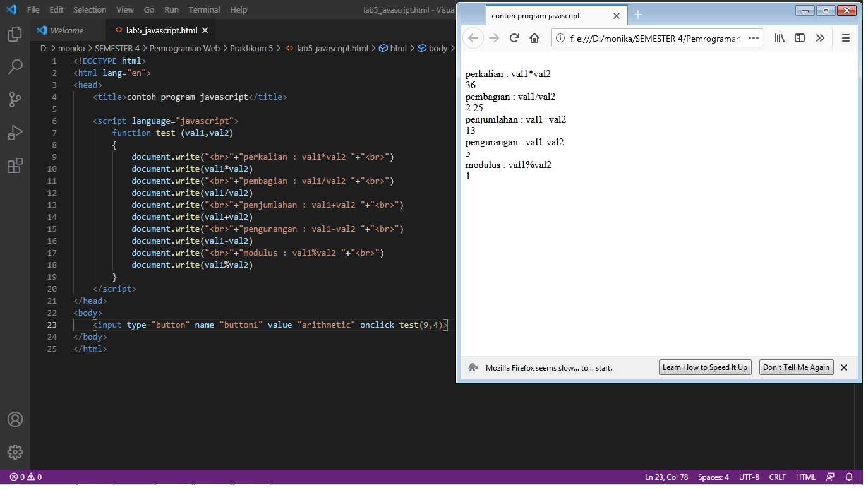Click the VS Code logo icon

[x=11, y=9]
